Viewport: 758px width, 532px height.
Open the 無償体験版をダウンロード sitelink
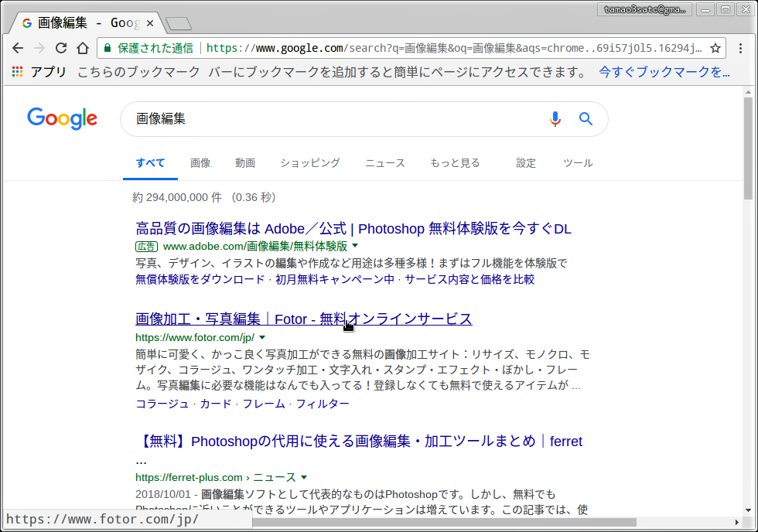[x=200, y=279]
